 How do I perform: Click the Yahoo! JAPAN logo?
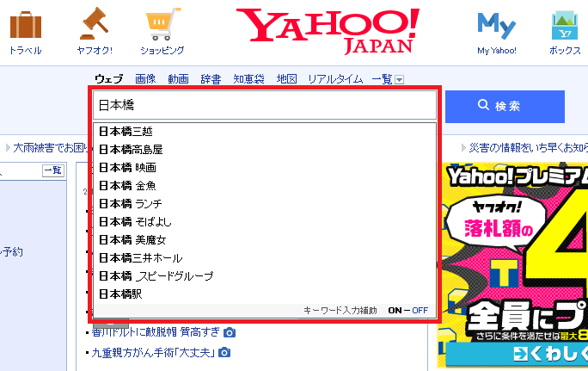point(328,31)
